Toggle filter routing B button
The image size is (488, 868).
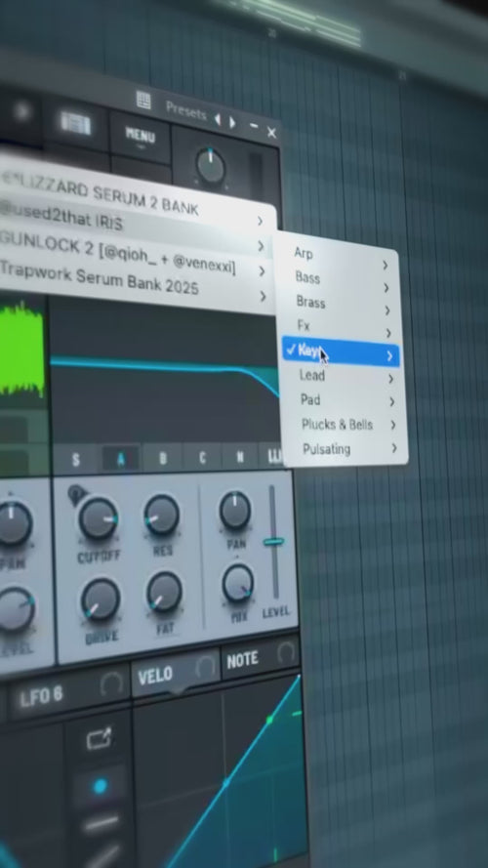[x=163, y=458]
